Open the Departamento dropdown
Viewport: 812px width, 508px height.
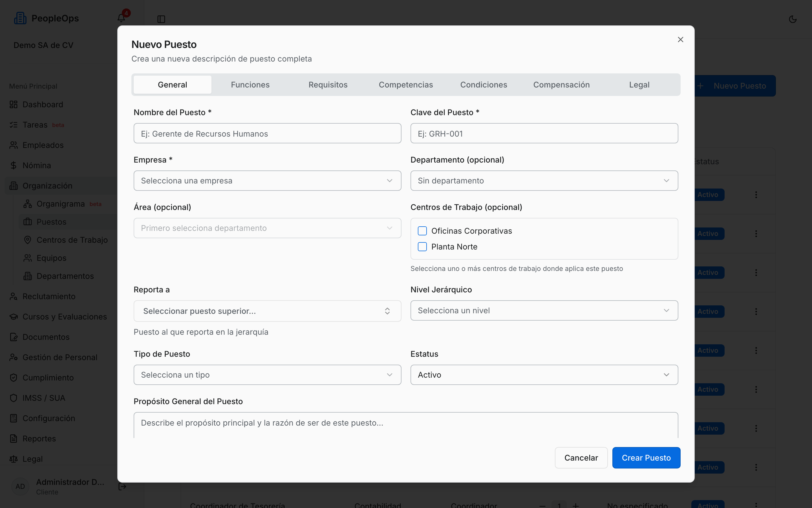544,181
